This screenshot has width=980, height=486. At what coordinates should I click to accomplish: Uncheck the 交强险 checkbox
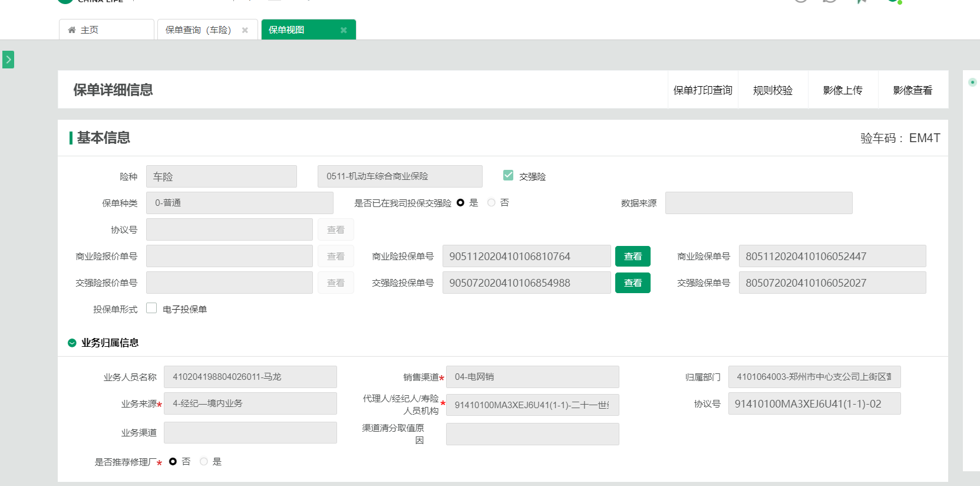(508, 175)
